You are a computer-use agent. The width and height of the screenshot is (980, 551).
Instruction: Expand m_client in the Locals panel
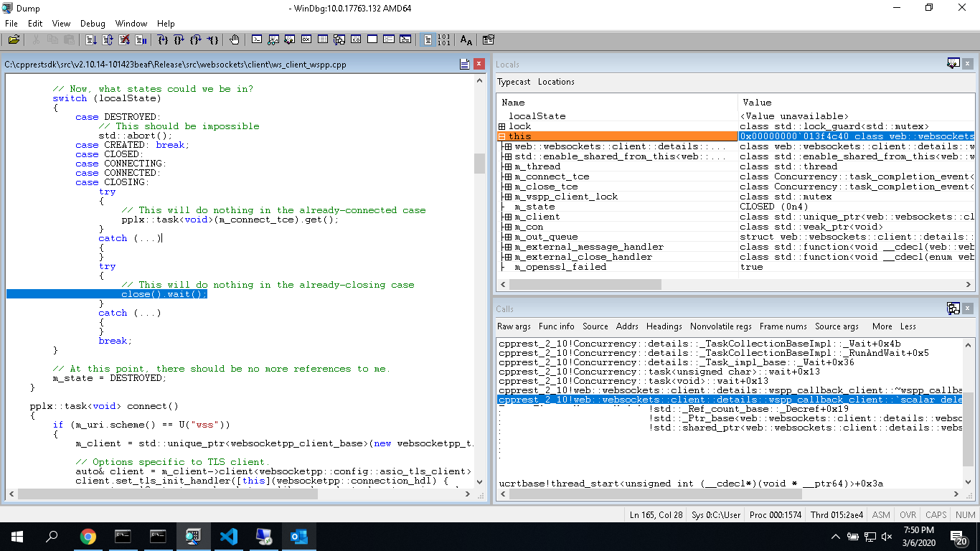[508, 216]
